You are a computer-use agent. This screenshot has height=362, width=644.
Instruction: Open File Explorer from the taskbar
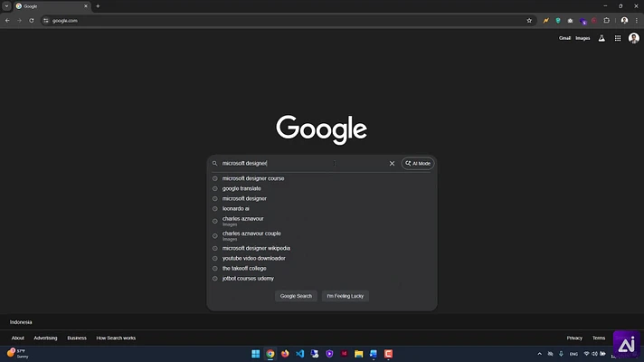[x=358, y=354]
